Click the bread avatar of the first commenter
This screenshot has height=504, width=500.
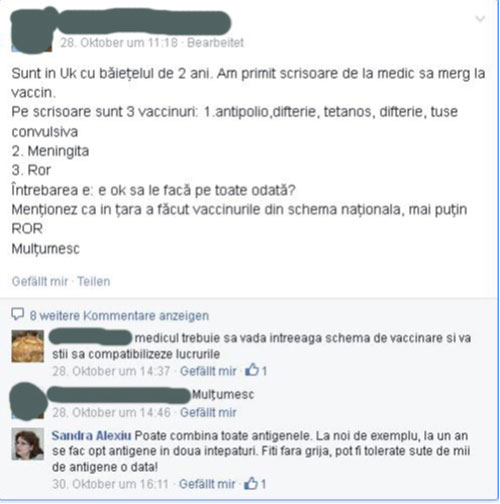tap(28, 346)
